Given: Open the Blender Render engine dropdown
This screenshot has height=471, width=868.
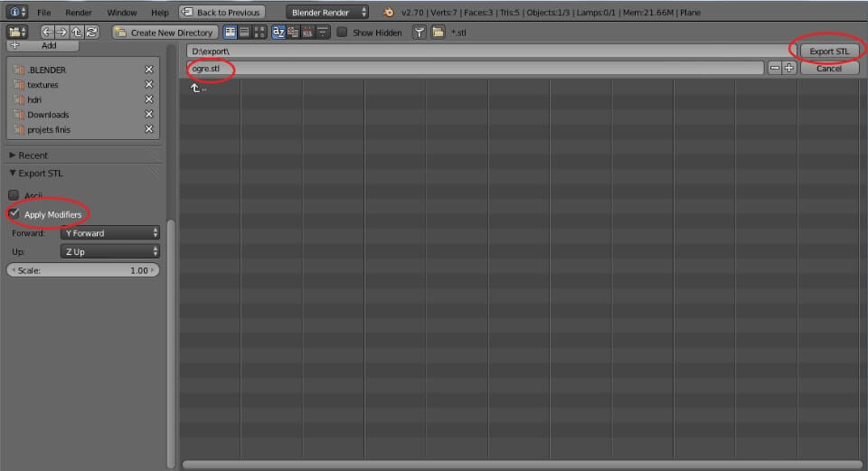Looking at the screenshot, I should tap(327, 12).
